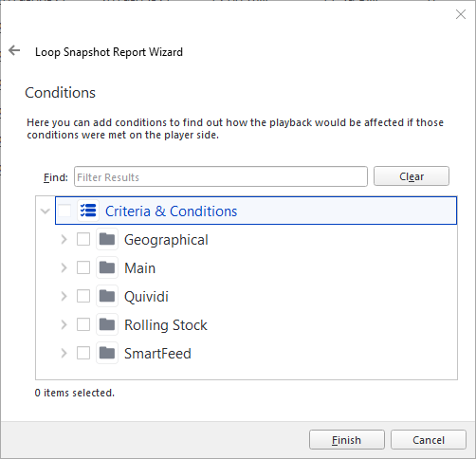Screen dimensions: 476x459
Task: Select the Geographical tree item label
Action: [166, 240]
